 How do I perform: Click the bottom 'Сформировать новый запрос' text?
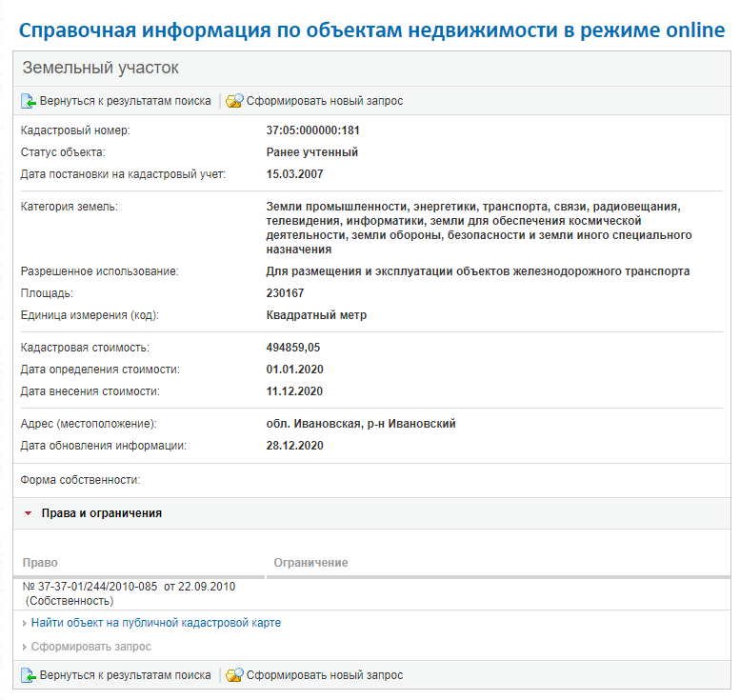click(325, 675)
